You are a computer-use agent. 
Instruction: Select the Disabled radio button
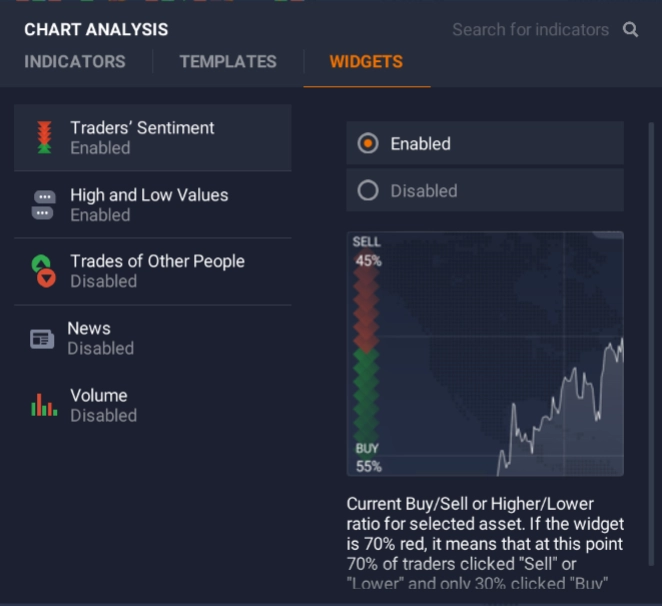tap(368, 191)
